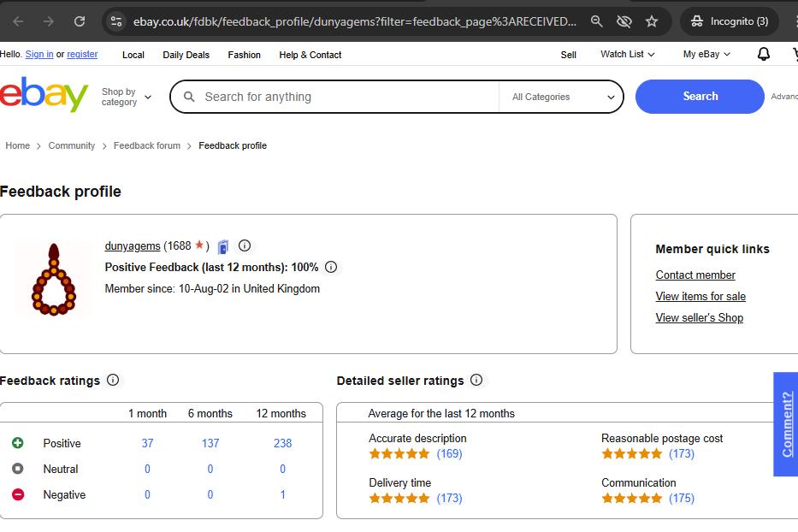Click Delivery time (173) count

[x=449, y=498]
